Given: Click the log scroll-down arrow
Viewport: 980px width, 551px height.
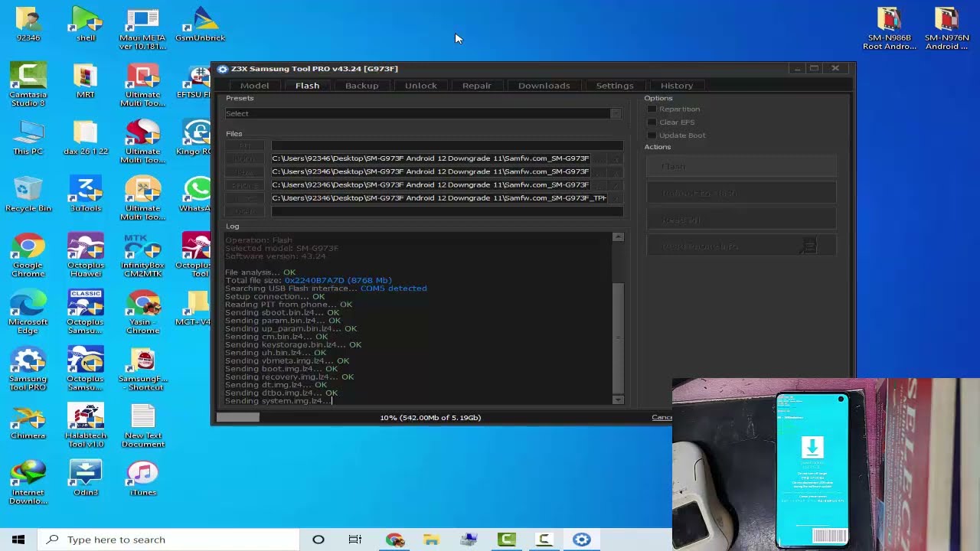Looking at the screenshot, I should (619, 399).
